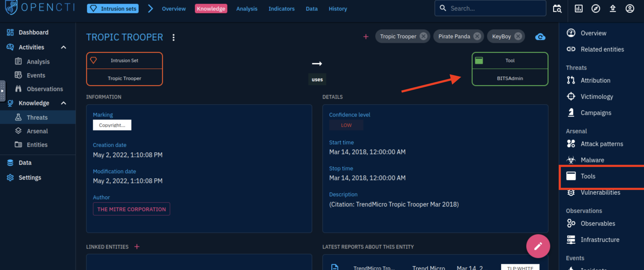
Task: Open Attack patterns in right panel
Action: 602,144
